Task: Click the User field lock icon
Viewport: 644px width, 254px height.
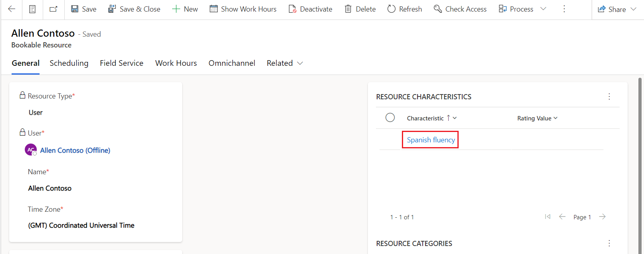Action: click(22, 132)
